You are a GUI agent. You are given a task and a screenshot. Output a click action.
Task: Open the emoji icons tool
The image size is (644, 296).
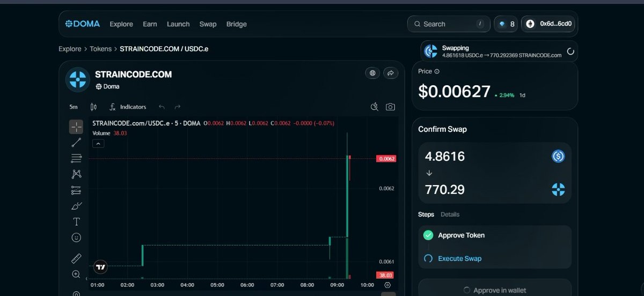tap(76, 237)
